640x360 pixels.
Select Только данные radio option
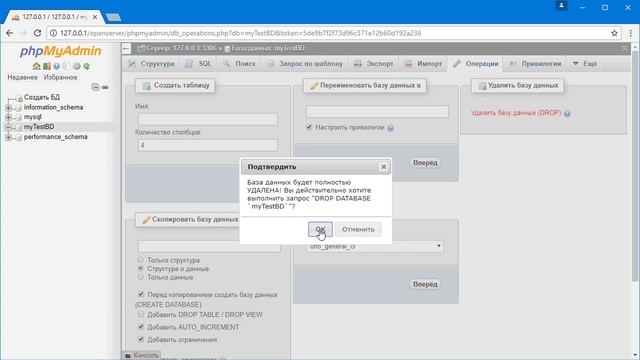[140, 277]
